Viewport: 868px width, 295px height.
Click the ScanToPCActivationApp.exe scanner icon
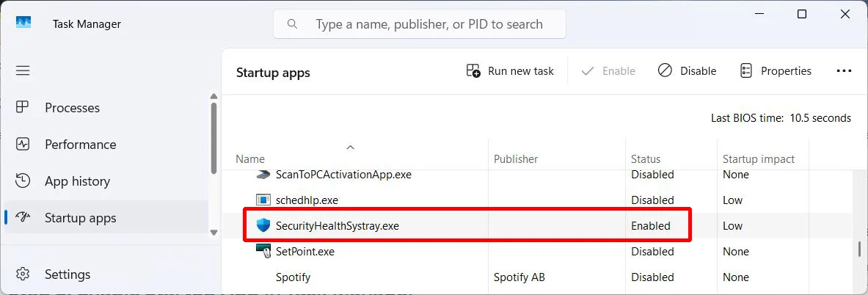click(x=263, y=175)
